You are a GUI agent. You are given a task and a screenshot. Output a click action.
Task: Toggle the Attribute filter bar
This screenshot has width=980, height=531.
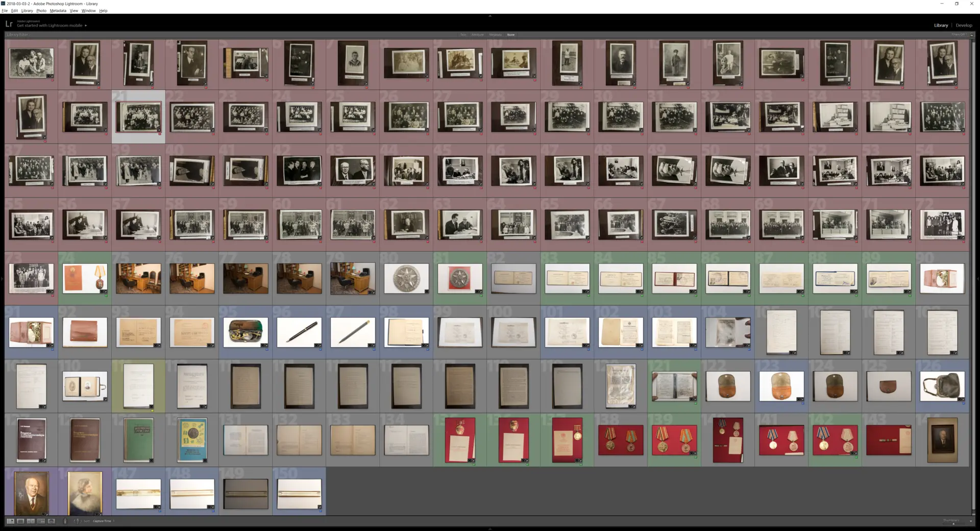tap(477, 35)
